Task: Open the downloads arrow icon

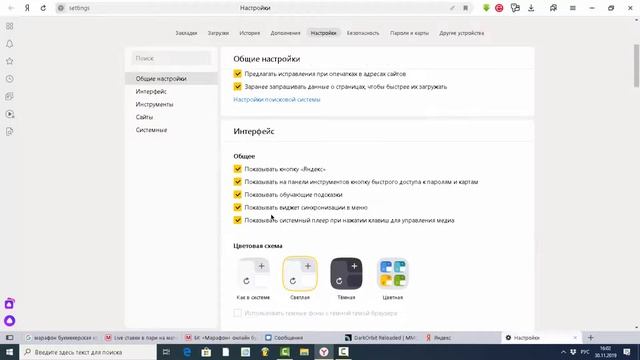Action: [x=531, y=8]
